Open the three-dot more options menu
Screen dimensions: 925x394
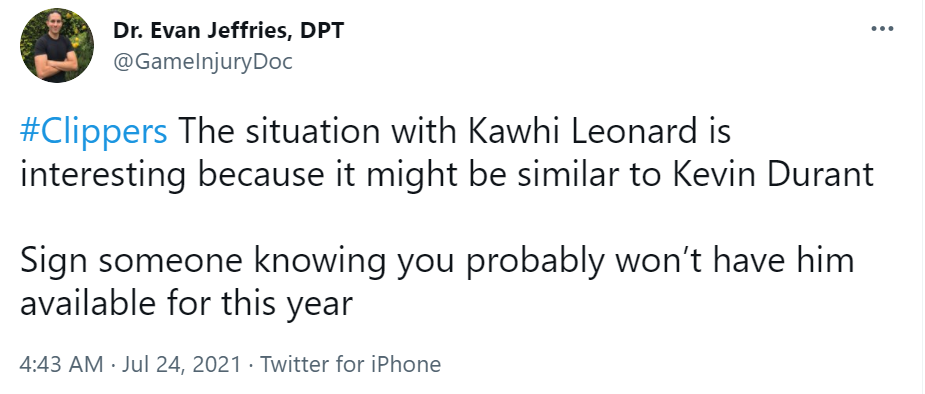[x=883, y=28]
